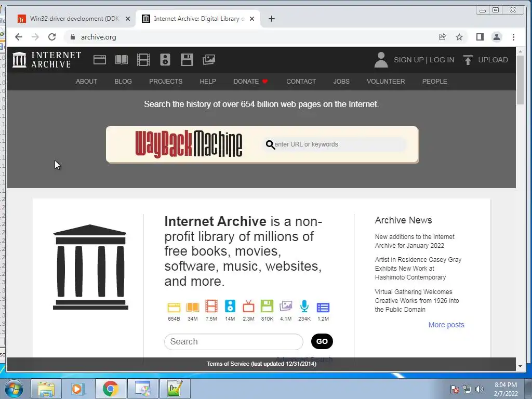Open the CONTACT menu item

coord(301,82)
